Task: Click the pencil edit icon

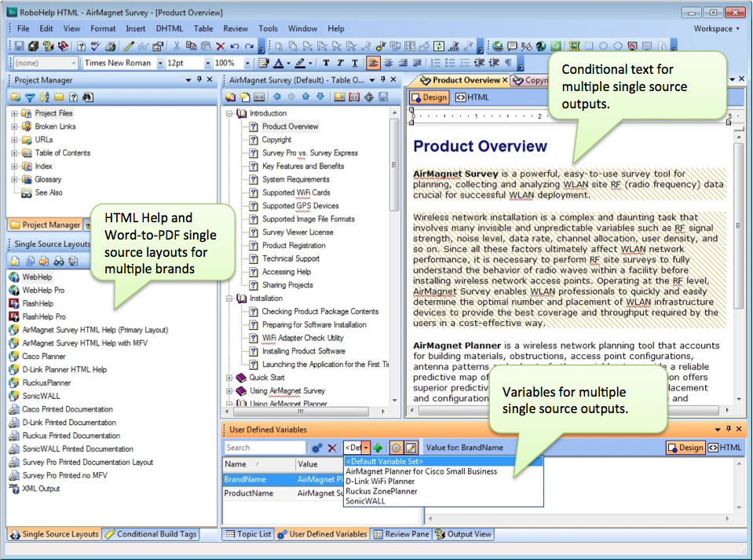Action: click(x=129, y=46)
